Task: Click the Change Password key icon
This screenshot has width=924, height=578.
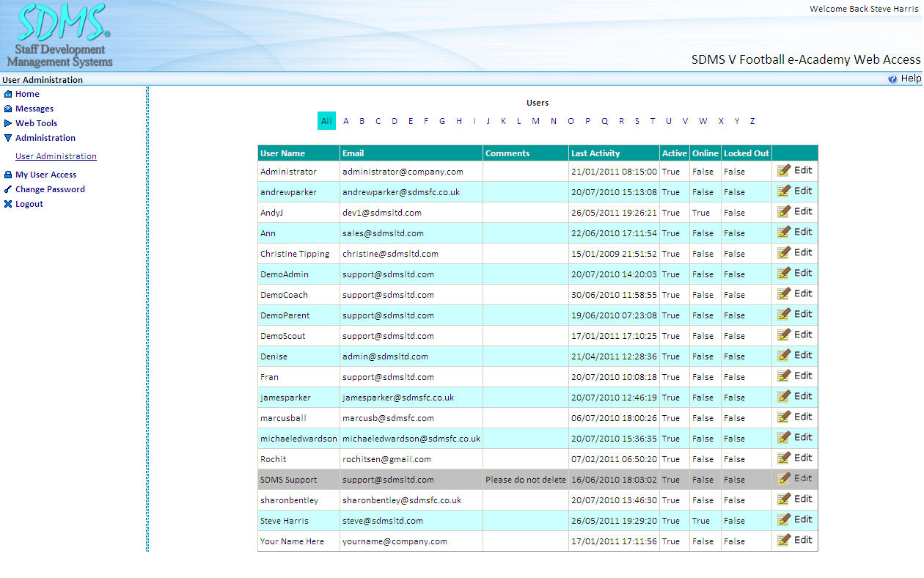Action: (x=8, y=189)
